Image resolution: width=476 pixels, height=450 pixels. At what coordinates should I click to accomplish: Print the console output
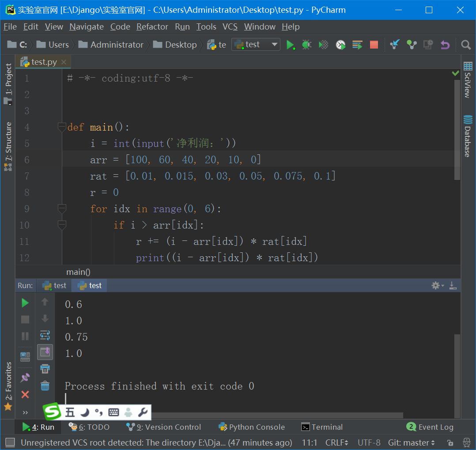(45, 369)
